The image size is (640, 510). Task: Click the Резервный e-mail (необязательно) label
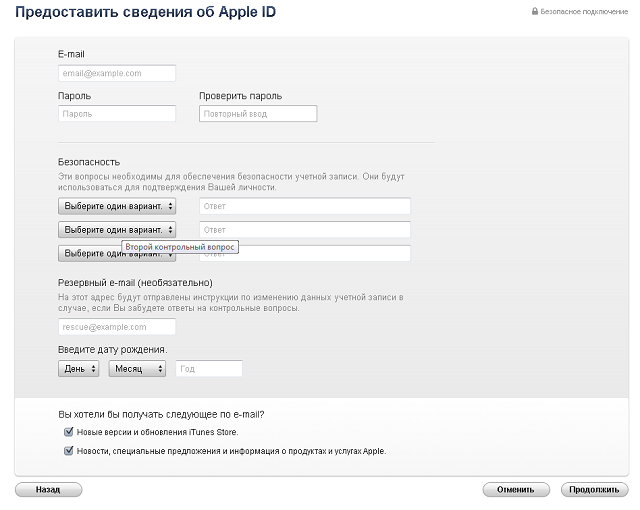tap(135, 283)
